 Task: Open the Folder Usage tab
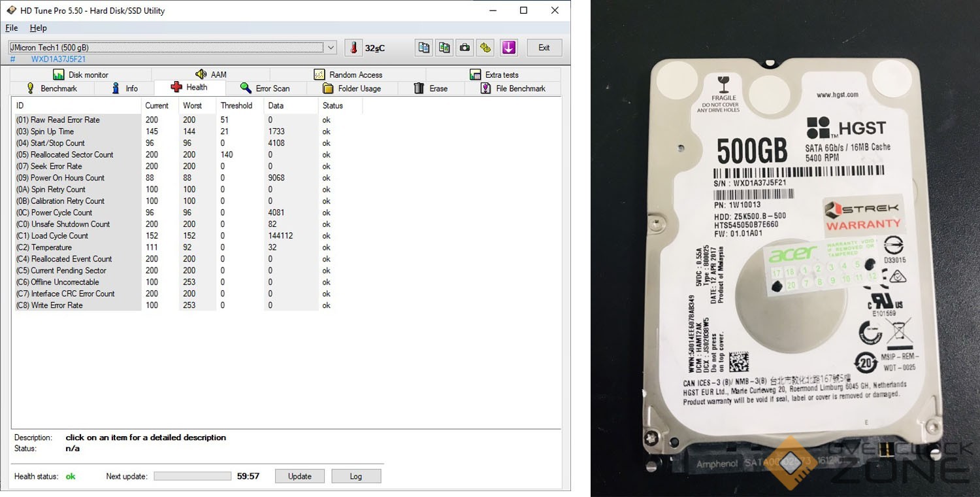pos(351,88)
